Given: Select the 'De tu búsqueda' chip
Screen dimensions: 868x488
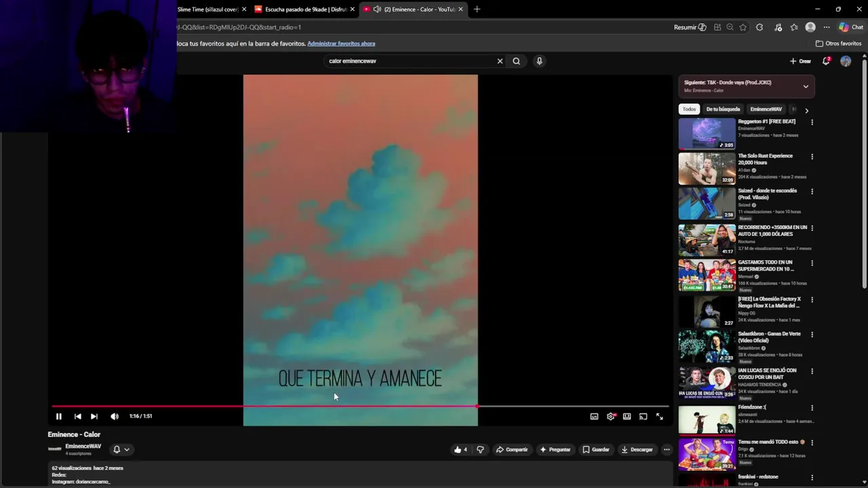Looking at the screenshot, I should point(723,109).
